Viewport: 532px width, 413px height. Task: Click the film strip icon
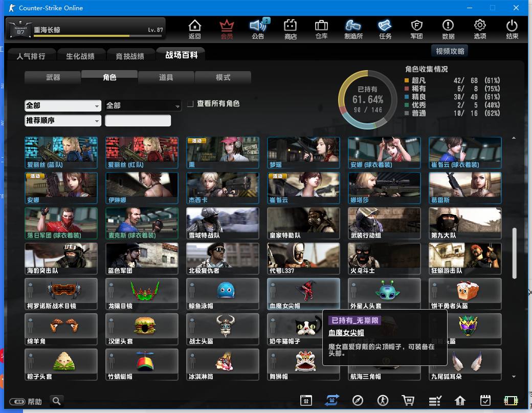(x=511, y=401)
